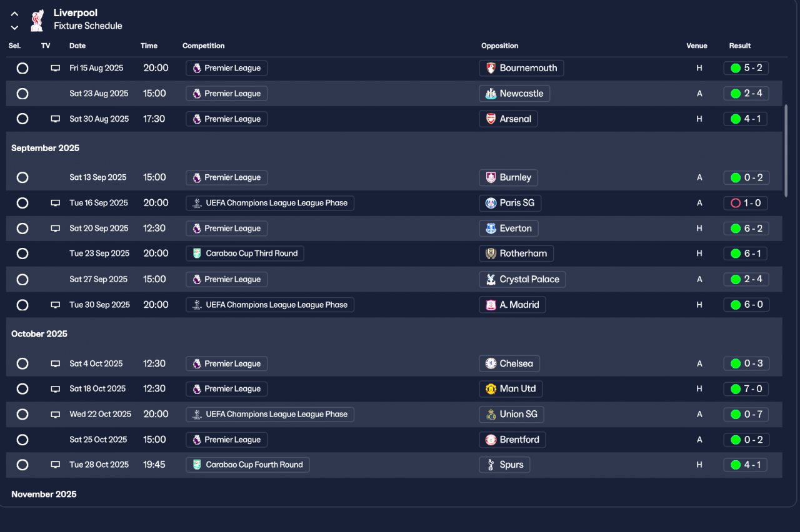This screenshot has height=532, width=800.
Task: Click the Liverpool club crest icon
Action: pos(37,20)
